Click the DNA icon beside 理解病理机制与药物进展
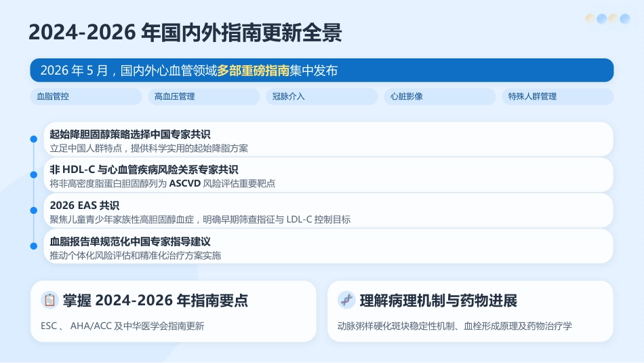The height and width of the screenshot is (363, 644). pos(346,300)
